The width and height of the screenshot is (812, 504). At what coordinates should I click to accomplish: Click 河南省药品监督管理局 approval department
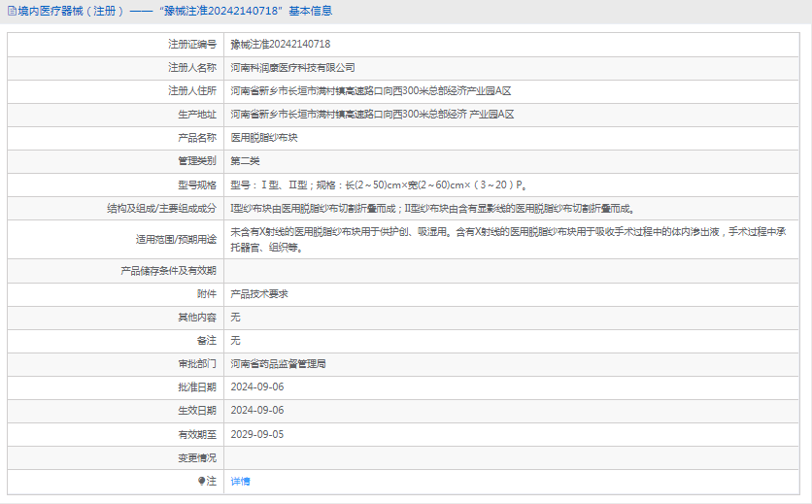278,363
